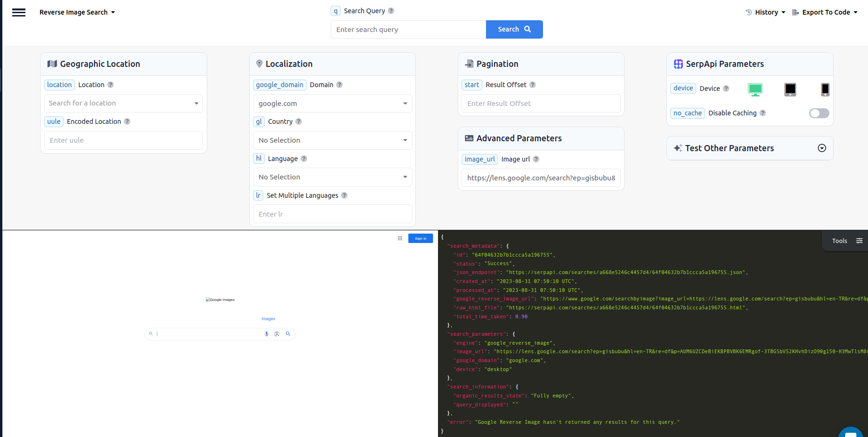Open the Google apps grid icon

coord(399,238)
